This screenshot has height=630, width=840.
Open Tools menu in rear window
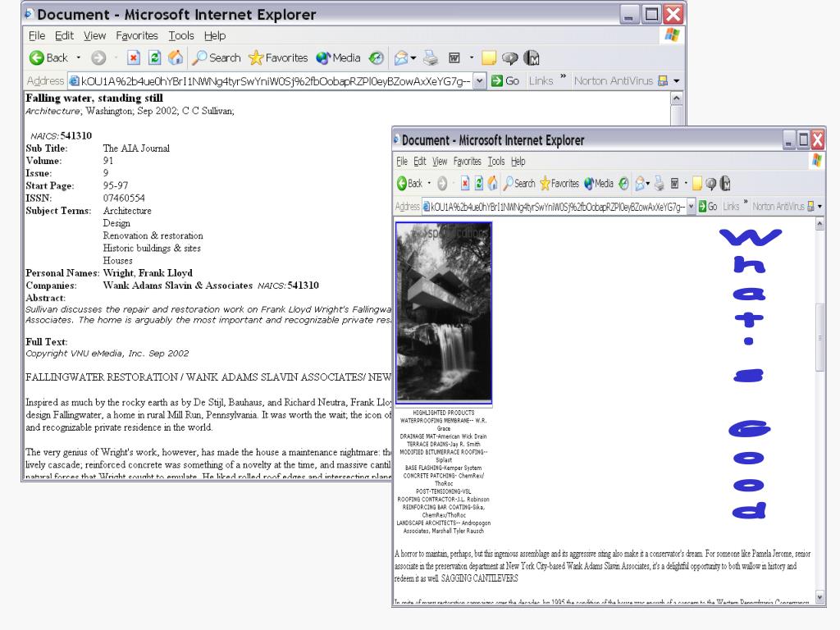[x=181, y=36]
